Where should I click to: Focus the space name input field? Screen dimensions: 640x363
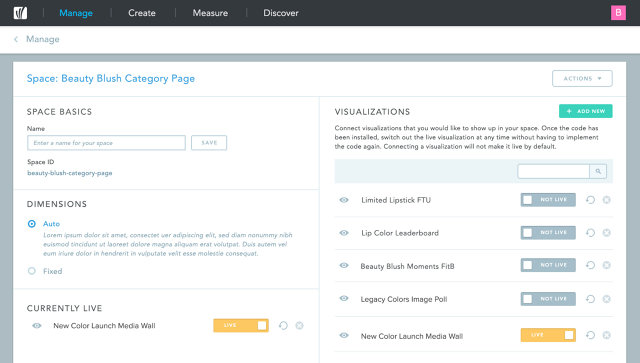[x=106, y=143]
